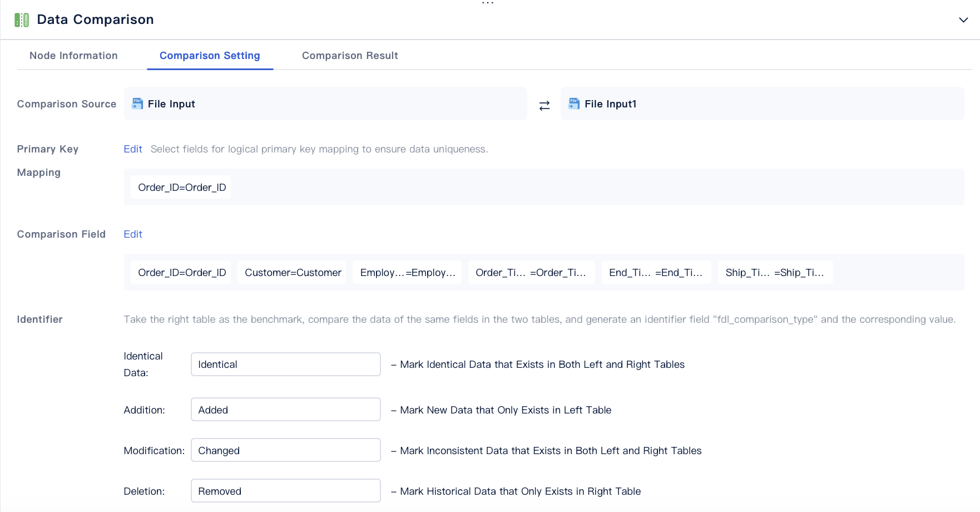Screen dimensions: 980x512
Task: Switch to the Node Information tab
Action: pyautogui.click(x=73, y=56)
